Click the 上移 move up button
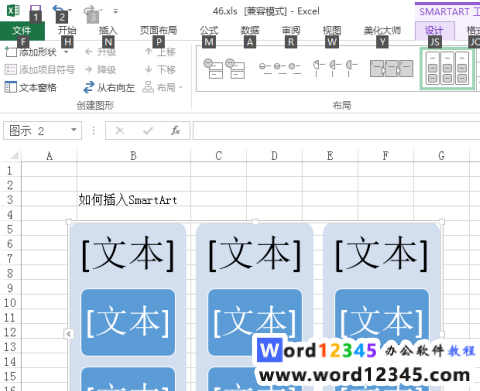The image size is (480, 391). point(160,52)
